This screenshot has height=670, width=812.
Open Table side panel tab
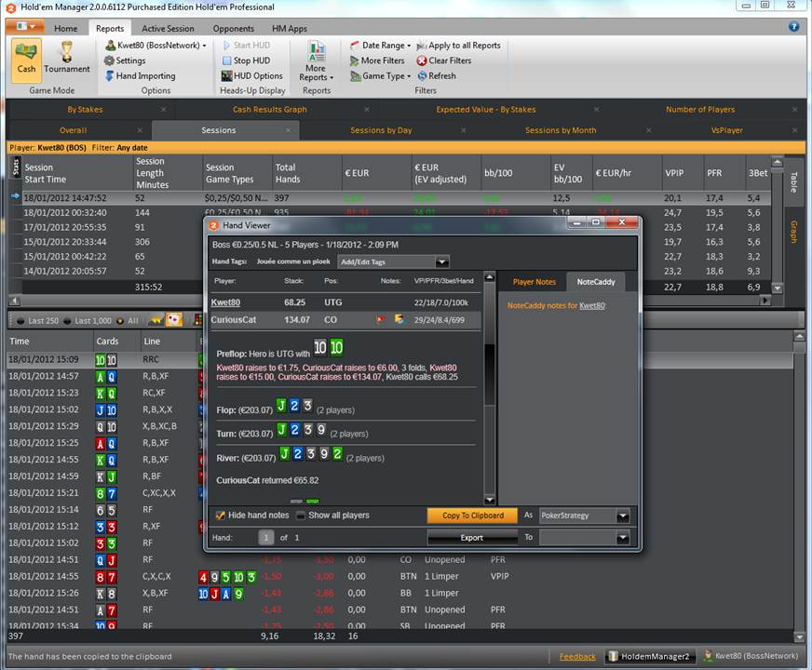pyautogui.click(x=792, y=182)
